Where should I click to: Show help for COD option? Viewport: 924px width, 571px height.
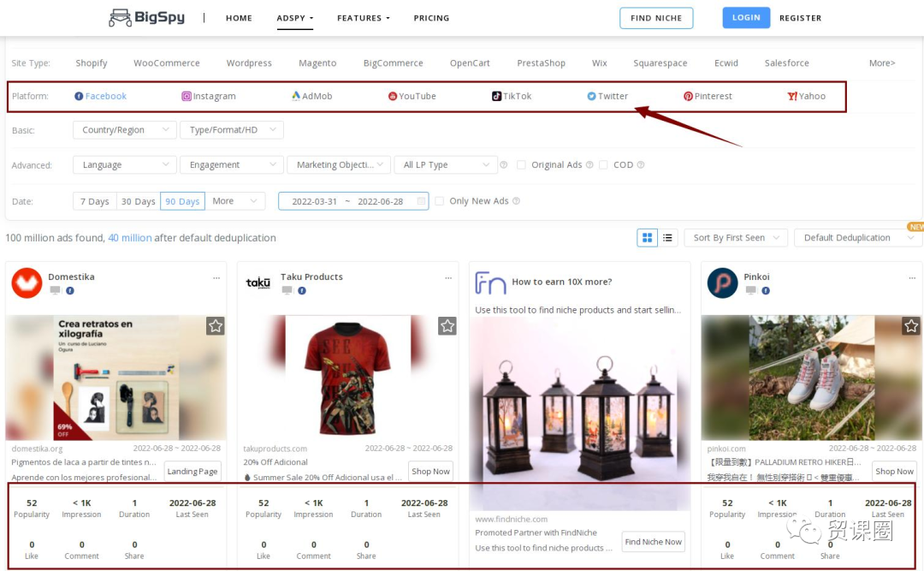[641, 165]
